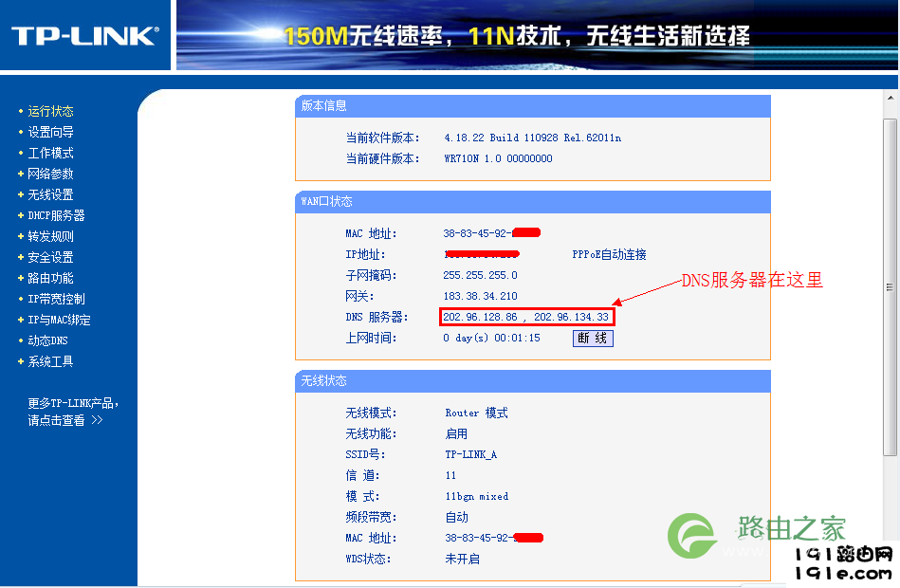Click the hardware version WR710N text
This screenshot has width=900, height=588.
coord(498,158)
